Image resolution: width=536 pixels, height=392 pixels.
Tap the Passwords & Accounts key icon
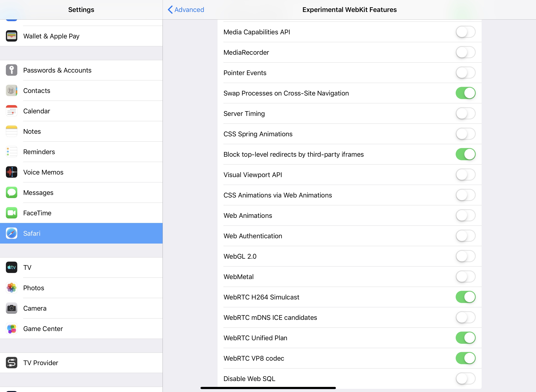tap(11, 70)
